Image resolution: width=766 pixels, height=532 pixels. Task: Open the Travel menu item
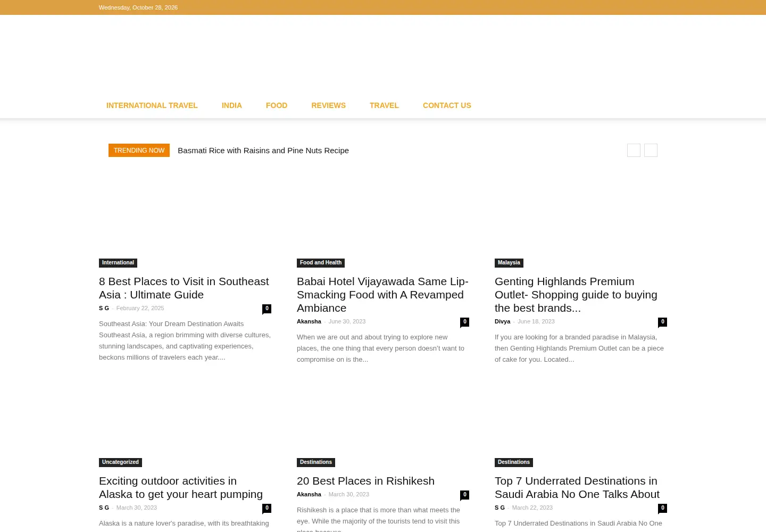point(384,105)
